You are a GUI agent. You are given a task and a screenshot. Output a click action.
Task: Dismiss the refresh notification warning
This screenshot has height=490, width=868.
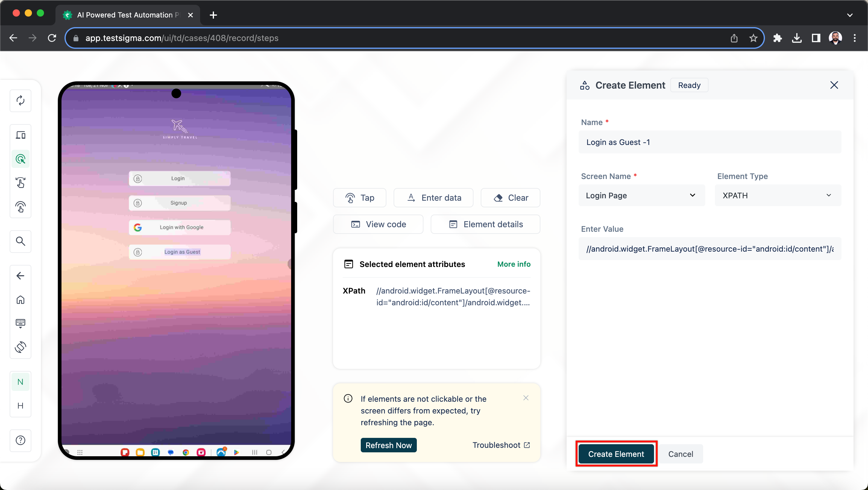pyautogui.click(x=525, y=397)
